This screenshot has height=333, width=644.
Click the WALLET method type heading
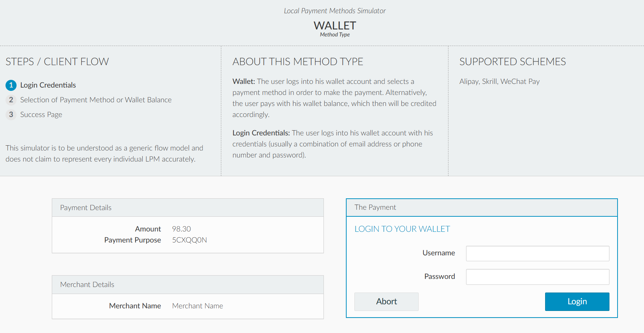point(334,25)
